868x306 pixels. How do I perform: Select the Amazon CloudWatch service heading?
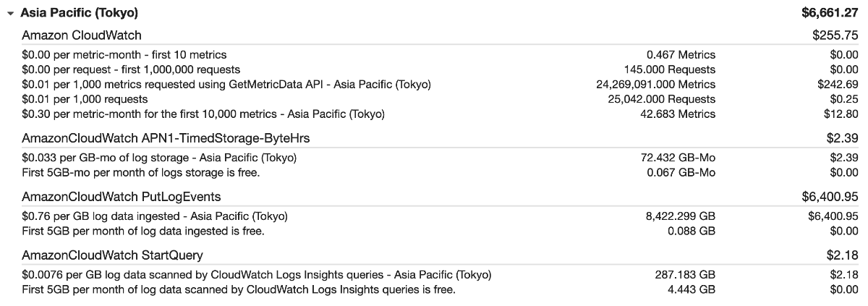pyautogui.click(x=82, y=35)
